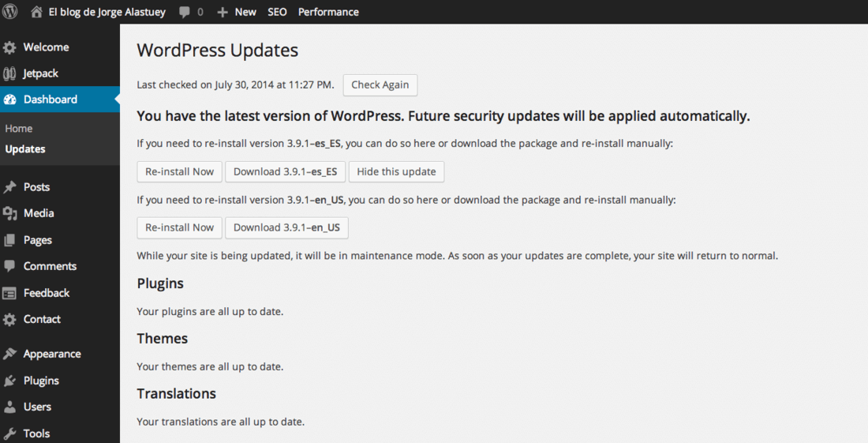Viewport: 868px width, 443px height.
Task: Click the Hide this update button
Action: (396, 171)
